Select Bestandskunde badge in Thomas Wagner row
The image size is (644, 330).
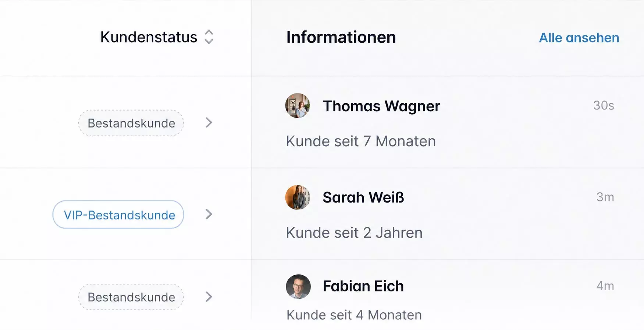pyautogui.click(x=131, y=123)
